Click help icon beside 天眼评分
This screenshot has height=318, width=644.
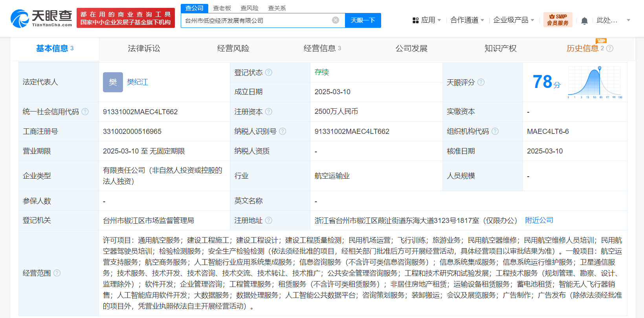click(481, 82)
